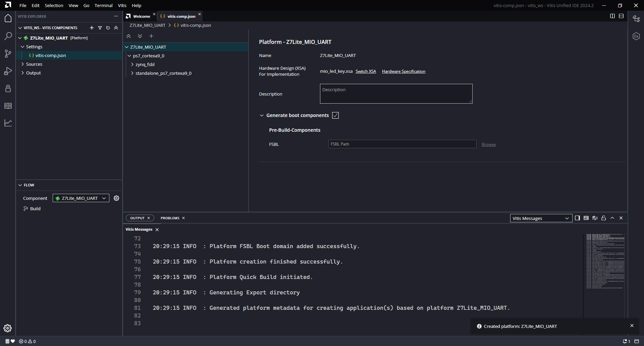Open the Component dropdown showing Z7Lite_MIO_UART
The width and height of the screenshot is (644, 346).
coord(81,198)
